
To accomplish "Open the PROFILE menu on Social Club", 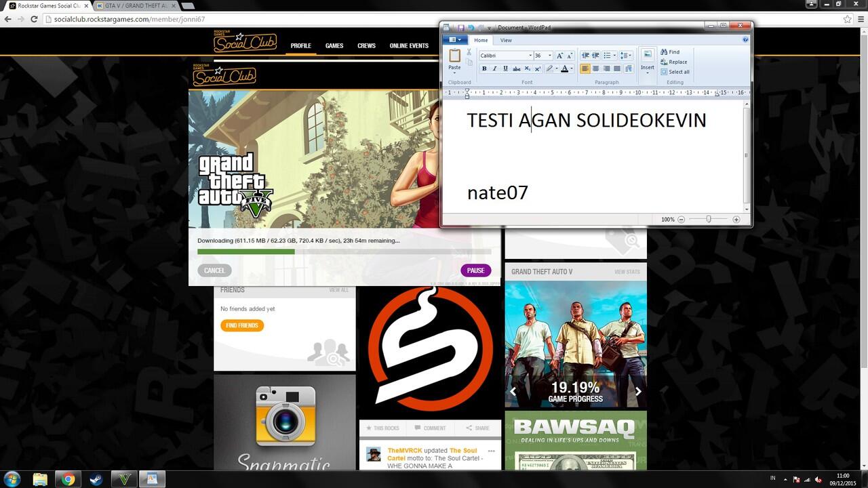I will click(301, 46).
